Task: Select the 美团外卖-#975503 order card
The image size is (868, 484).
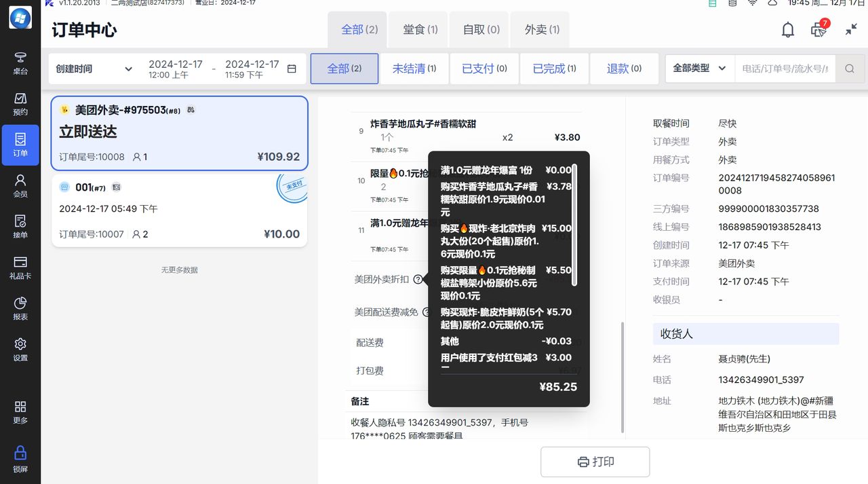Action: tap(180, 133)
